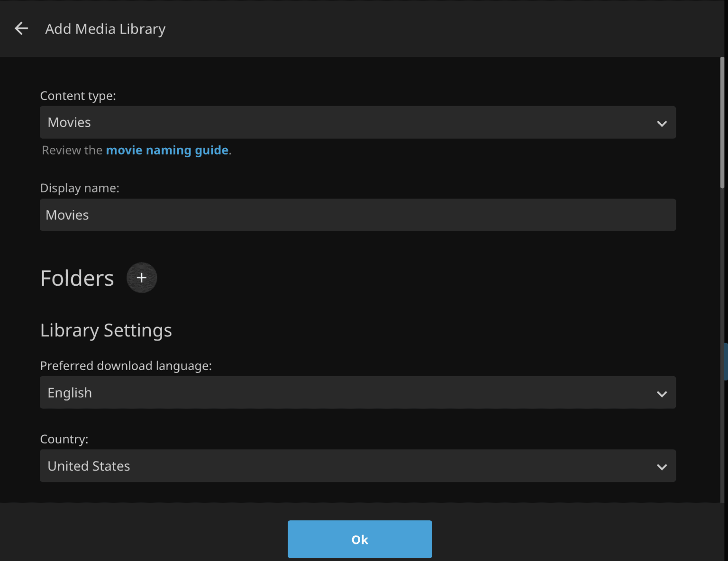Click the Preferred download language label
Viewport: 728px width, 561px height.
pyautogui.click(x=126, y=366)
